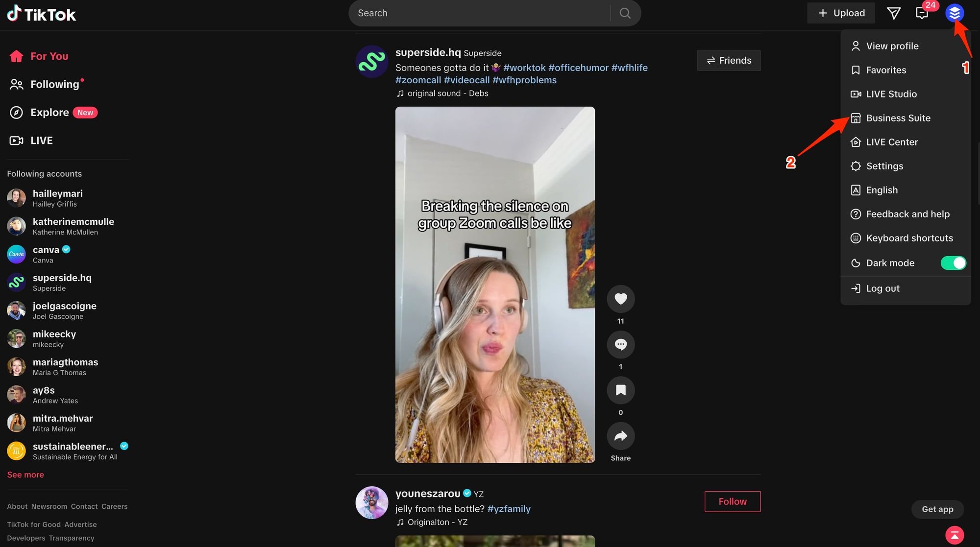Click Feedback and help menu option

(908, 214)
